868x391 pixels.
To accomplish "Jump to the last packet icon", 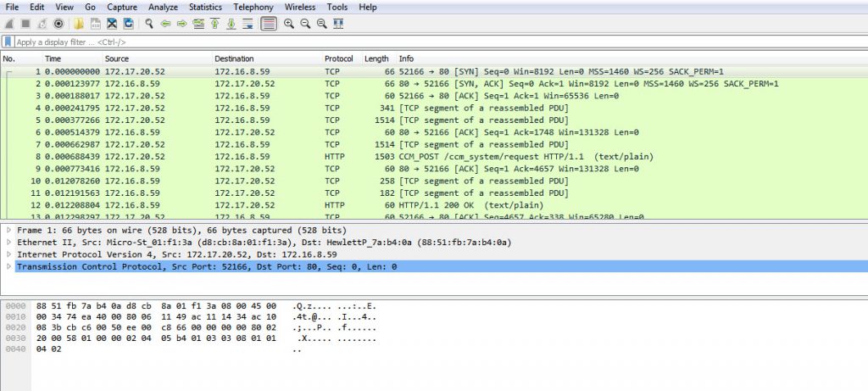I will [x=231, y=24].
